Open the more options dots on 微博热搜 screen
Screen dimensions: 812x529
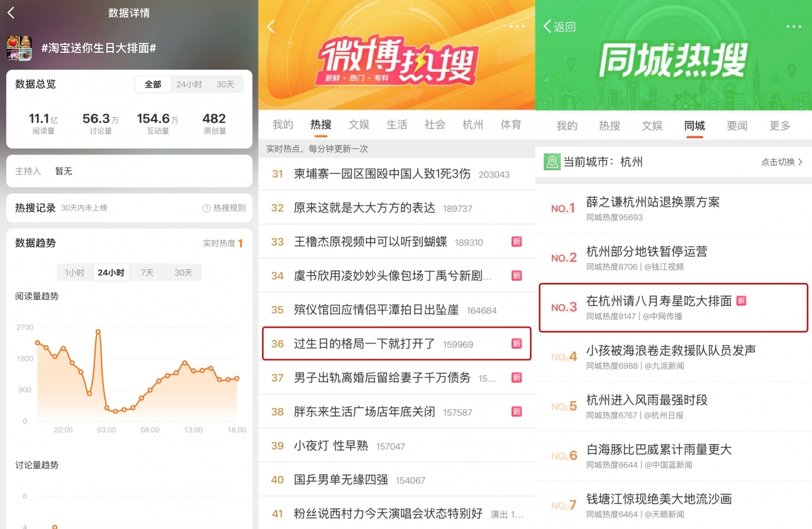click(517, 27)
